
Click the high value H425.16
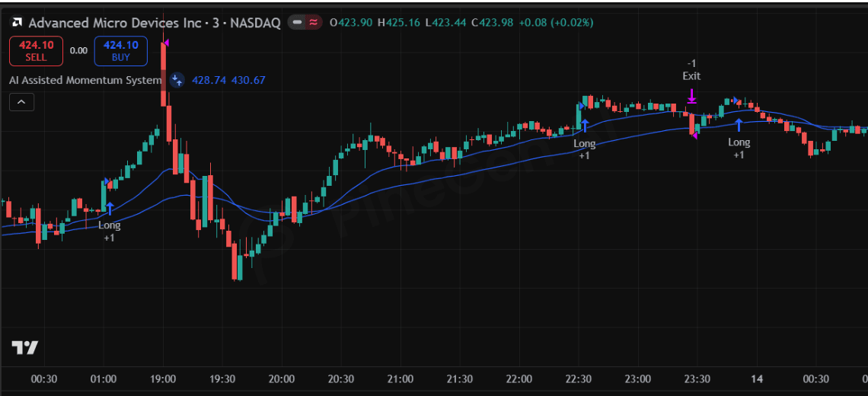click(398, 23)
